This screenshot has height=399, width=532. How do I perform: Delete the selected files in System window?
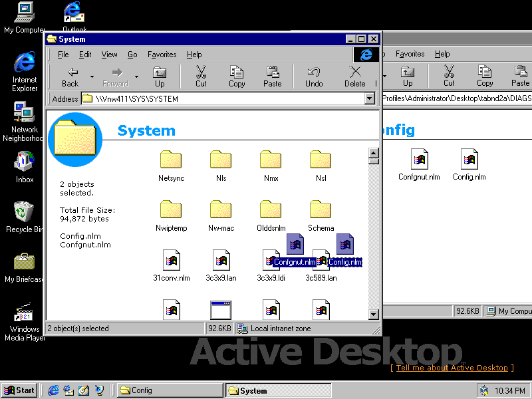click(x=355, y=77)
